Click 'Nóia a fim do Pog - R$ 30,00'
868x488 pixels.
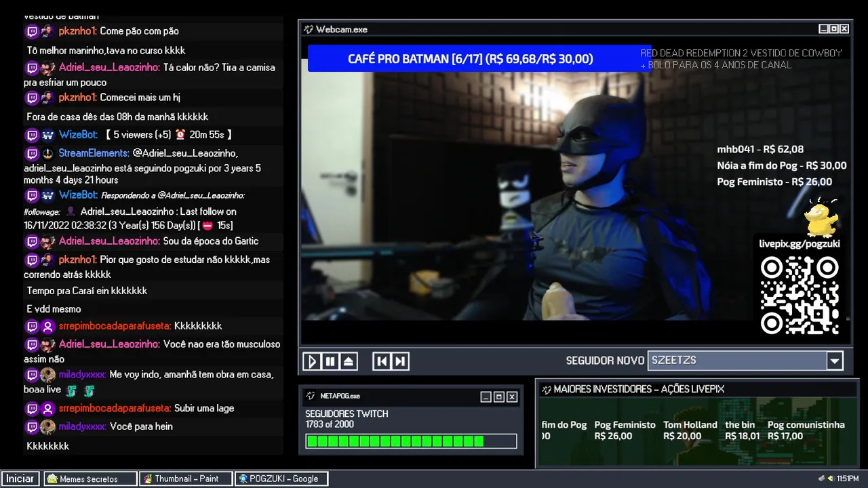click(x=782, y=166)
